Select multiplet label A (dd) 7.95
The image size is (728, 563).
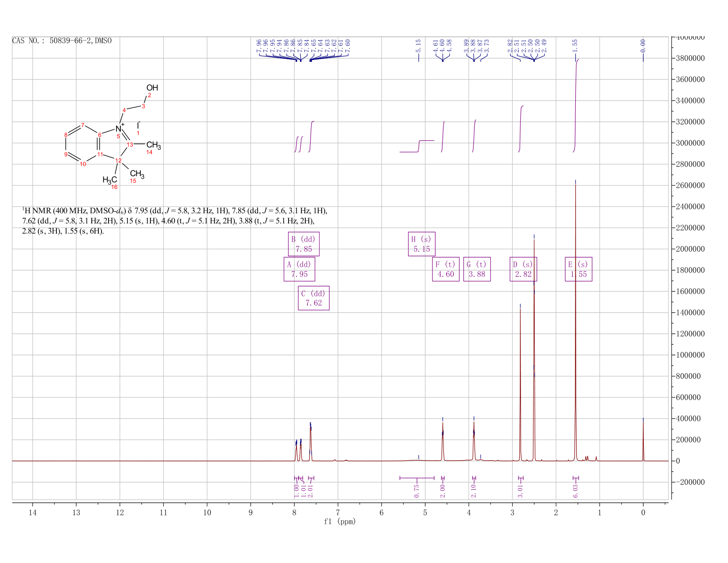coord(299,269)
